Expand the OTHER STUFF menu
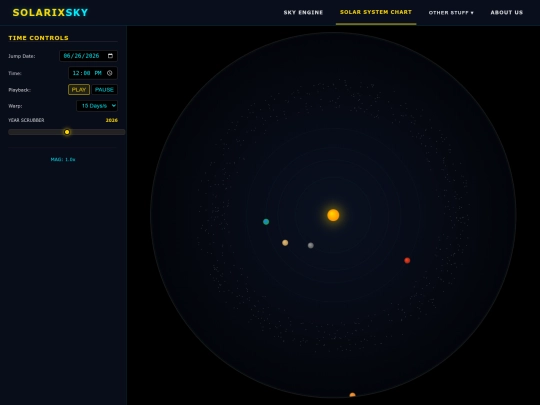The height and width of the screenshot is (405, 540). tap(451, 13)
